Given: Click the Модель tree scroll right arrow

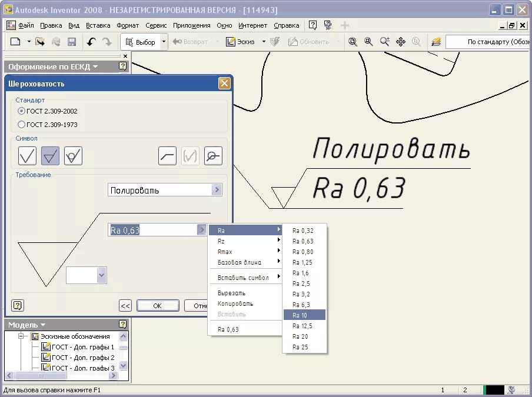Looking at the screenshot, I should (x=114, y=375).
